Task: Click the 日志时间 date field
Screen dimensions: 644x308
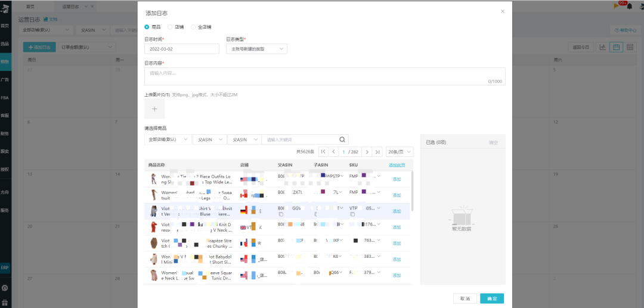Action: pyautogui.click(x=182, y=49)
